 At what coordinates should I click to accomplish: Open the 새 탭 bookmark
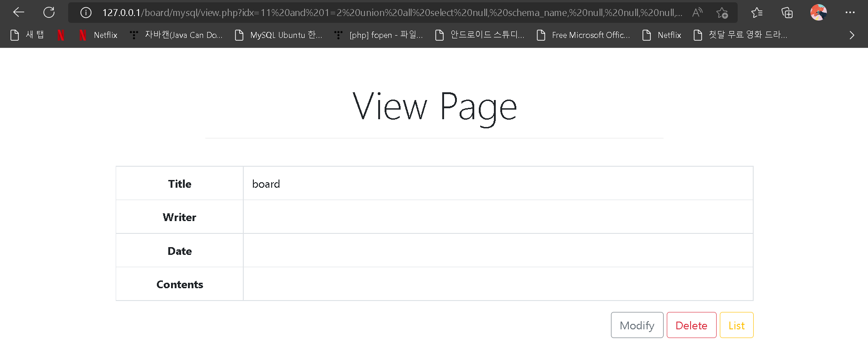coord(27,35)
